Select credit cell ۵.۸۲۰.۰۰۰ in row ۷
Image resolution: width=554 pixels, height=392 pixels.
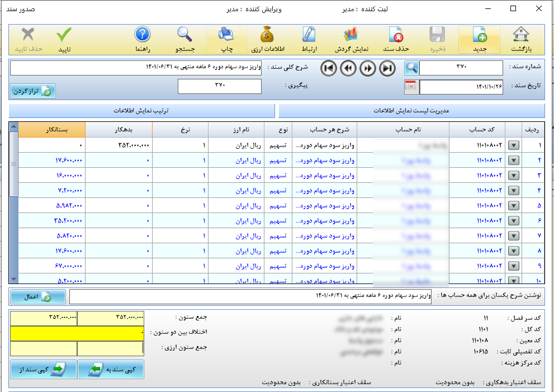pyautogui.click(x=51, y=236)
